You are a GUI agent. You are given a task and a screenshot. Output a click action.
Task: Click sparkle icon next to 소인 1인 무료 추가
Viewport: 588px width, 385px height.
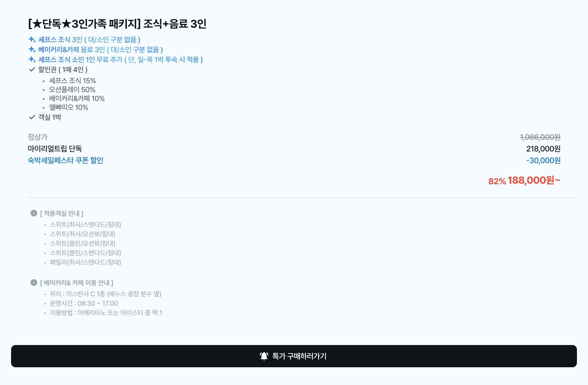[32, 59]
